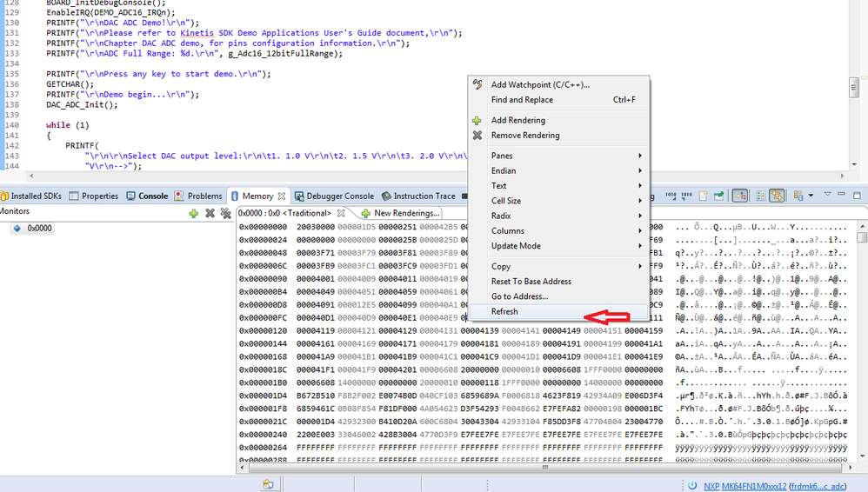Screen dimensions: 868x492
Task: Toggle the memory monitors pane button
Action: click(x=740, y=196)
